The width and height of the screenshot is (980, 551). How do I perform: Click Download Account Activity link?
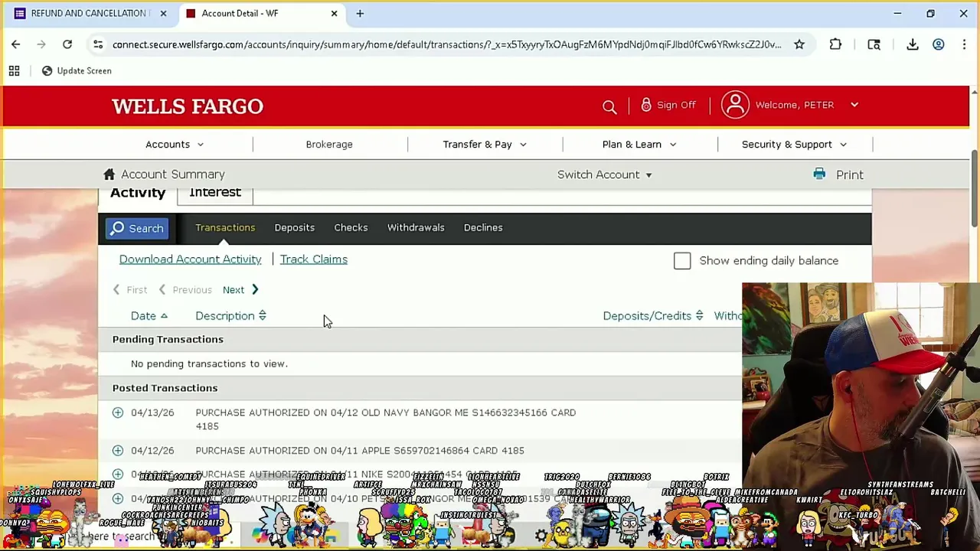click(x=190, y=259)
